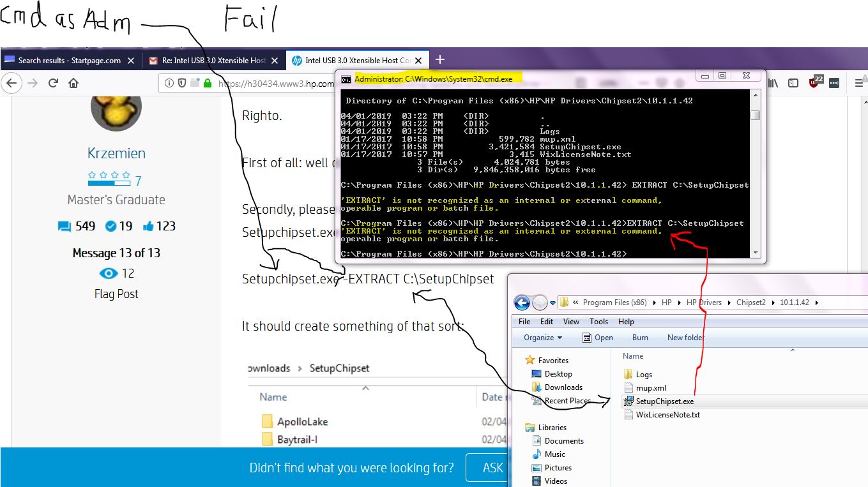
Task: Click the Flag Post link
Action: pos(116,294)
